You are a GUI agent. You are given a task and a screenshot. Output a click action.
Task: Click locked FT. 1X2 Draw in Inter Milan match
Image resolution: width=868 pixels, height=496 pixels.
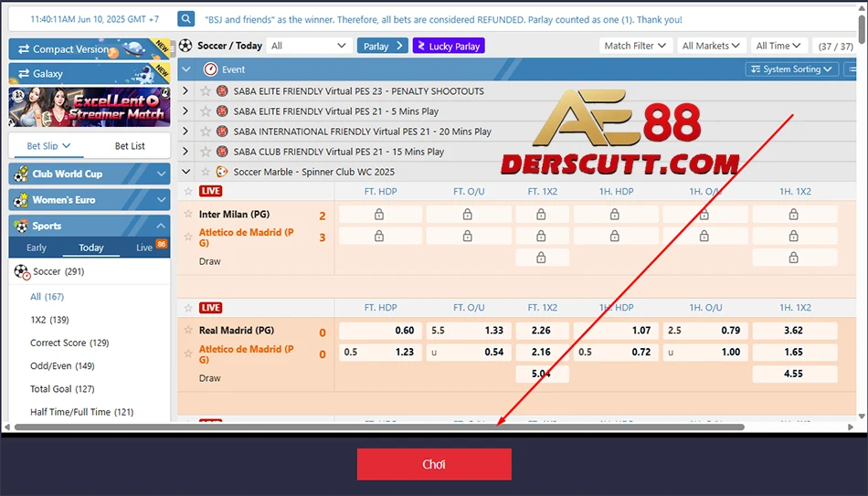coord(542,258)
